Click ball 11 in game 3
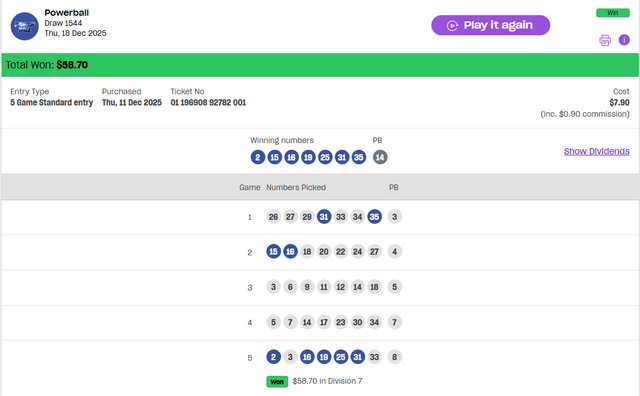The height and width of the screenshot is (396, 640). (x=324, y=287)
